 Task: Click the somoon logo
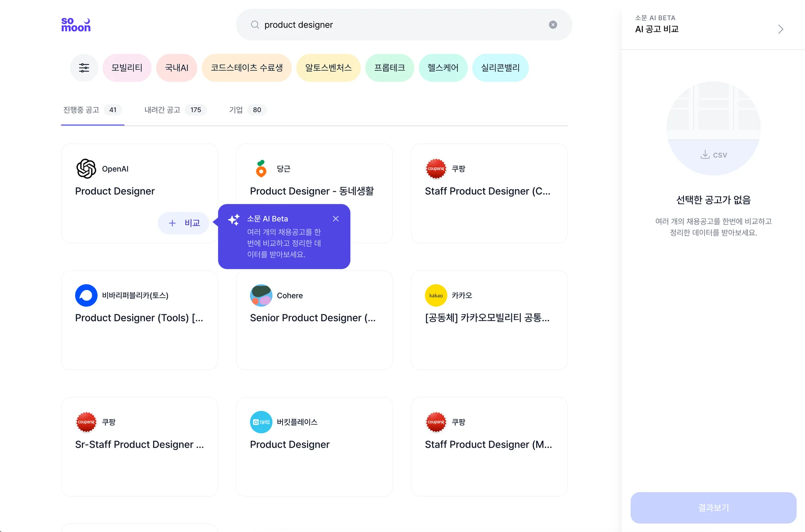76,25
